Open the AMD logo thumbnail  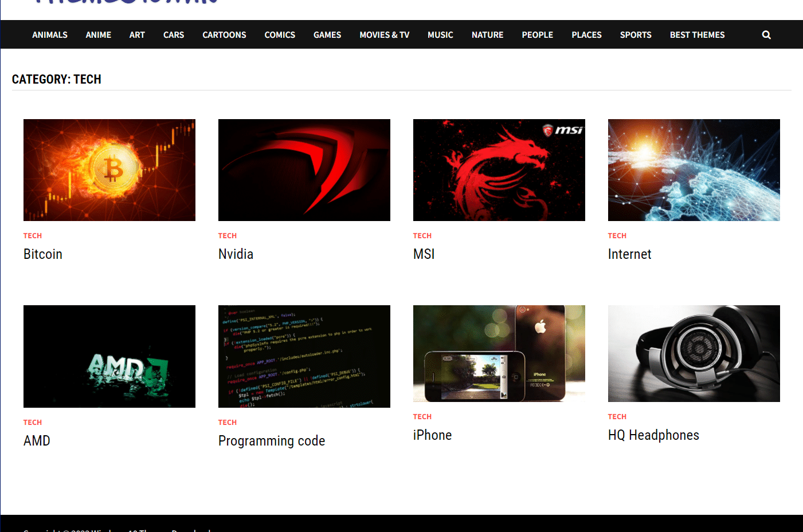point(109,356)
